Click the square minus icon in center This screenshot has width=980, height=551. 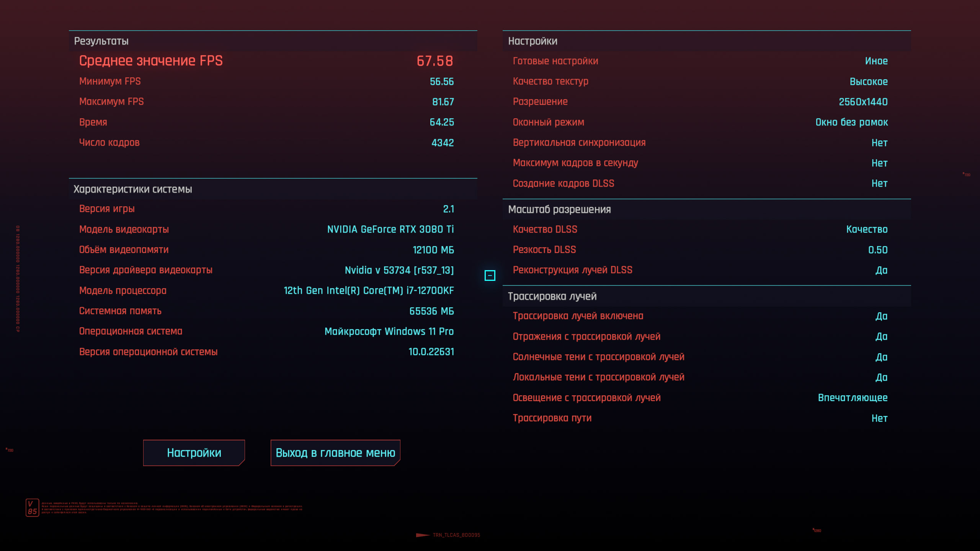pyautogui.click(x=490, y=275)
